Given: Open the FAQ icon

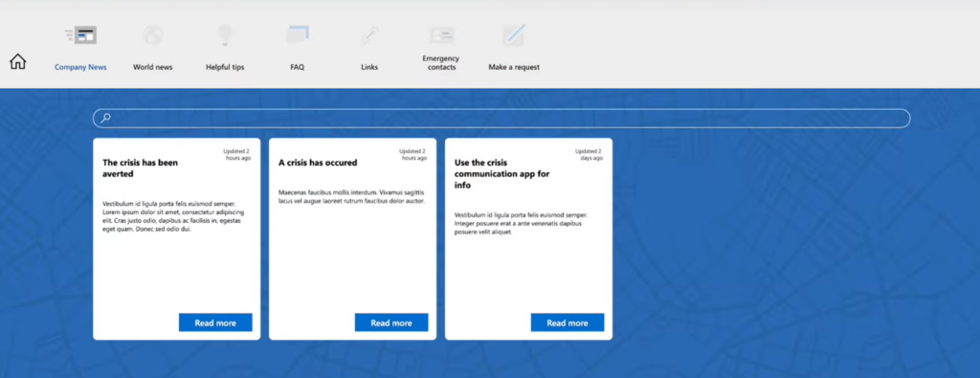Looking at the screenshot, I should (298, 34).
